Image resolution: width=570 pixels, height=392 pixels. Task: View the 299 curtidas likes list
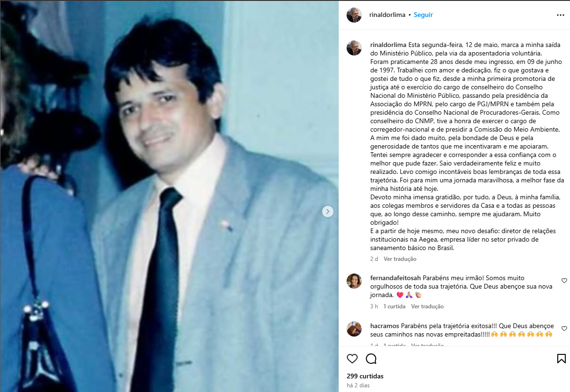[x=365, y=376]
